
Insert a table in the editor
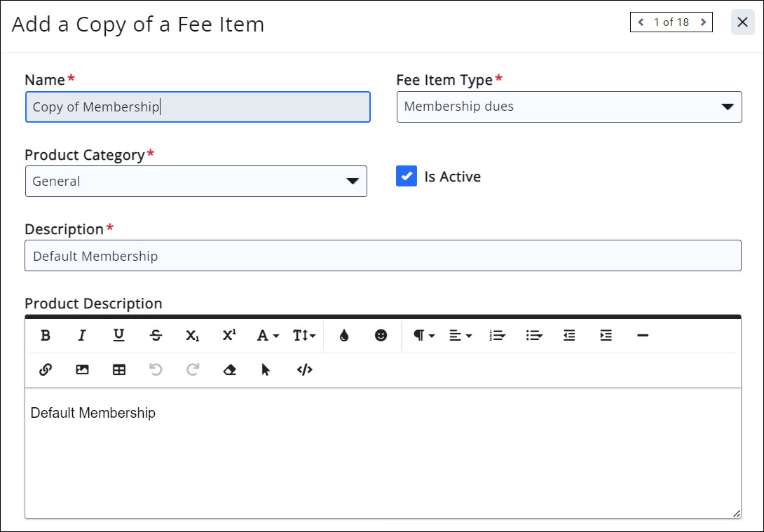(x=119, y=370)
